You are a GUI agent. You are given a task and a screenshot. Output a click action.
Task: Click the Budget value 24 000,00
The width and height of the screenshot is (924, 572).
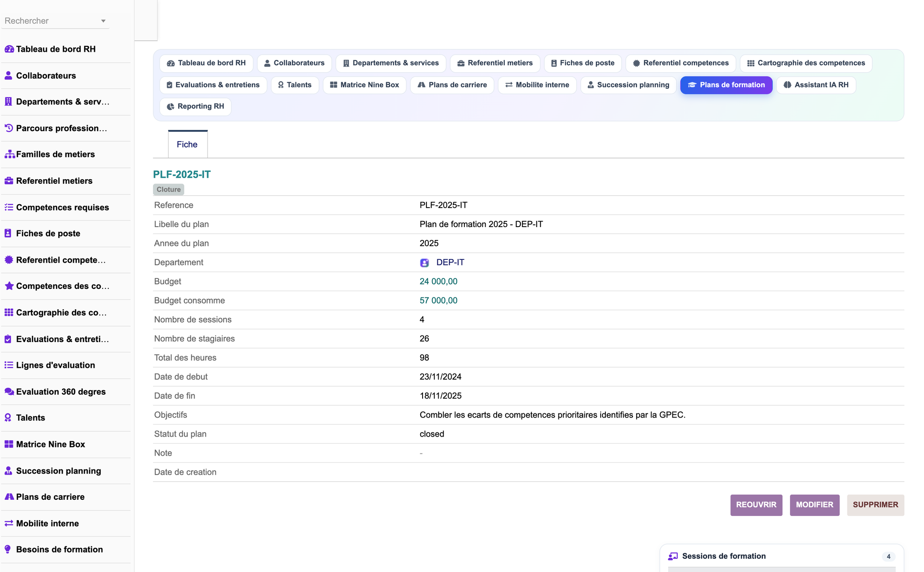point(438,282)
